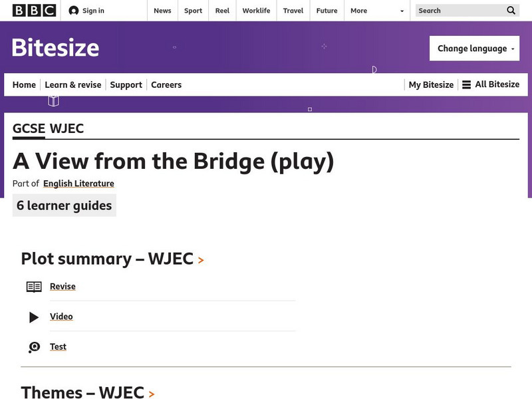
Task: Open My Bitesize
Action: (430, 84)
